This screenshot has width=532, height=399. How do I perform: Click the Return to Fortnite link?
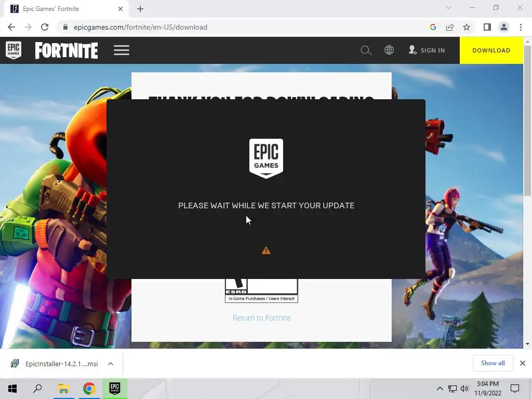(262, 318)
